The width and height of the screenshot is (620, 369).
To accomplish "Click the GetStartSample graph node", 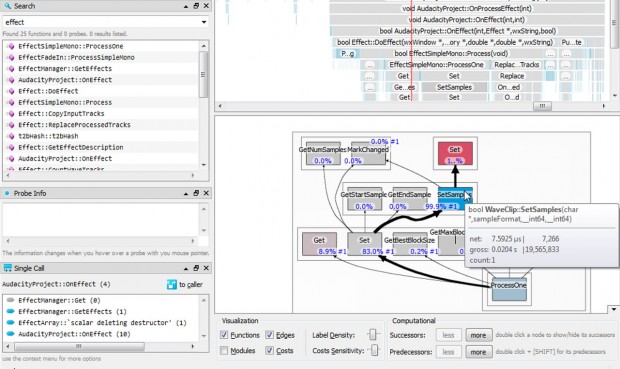I will click(364, 199).
